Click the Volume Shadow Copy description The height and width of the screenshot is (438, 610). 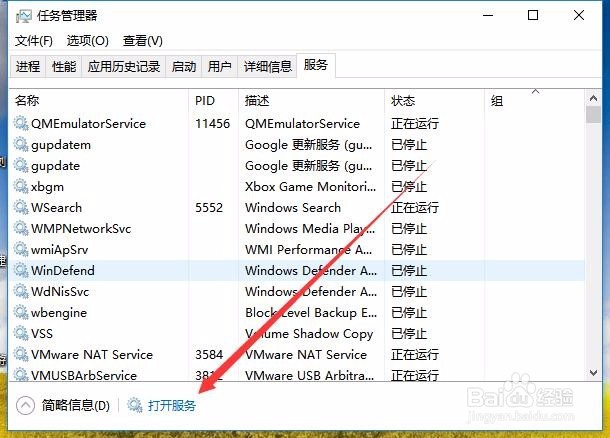[x=309, y=334]
